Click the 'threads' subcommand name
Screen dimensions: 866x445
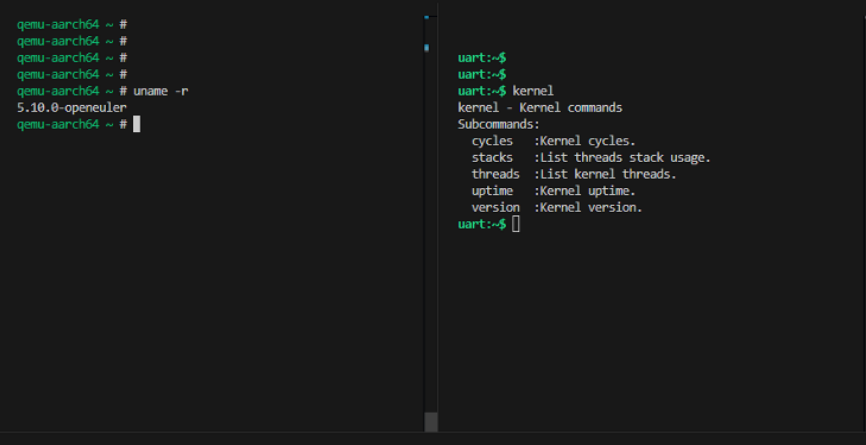point(495,174)
